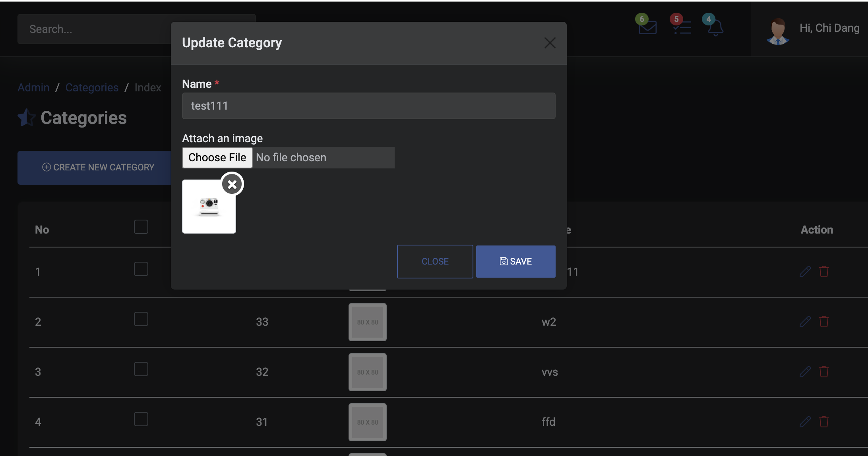Focus the Name field containing test111
Screen dimensions: 868x456
coord(368,106)
